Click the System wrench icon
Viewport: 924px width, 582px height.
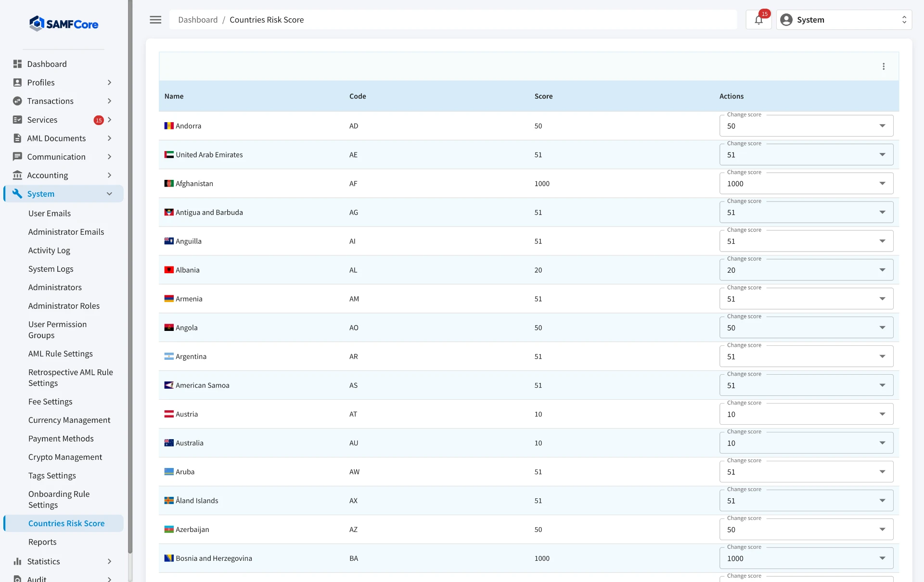pos(17,194)
